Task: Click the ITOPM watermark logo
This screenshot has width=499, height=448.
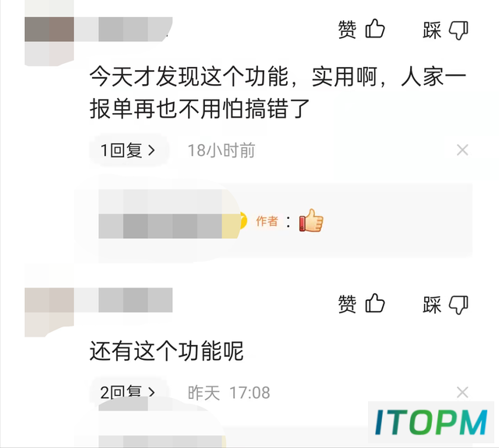Action: tap(431, 422)
